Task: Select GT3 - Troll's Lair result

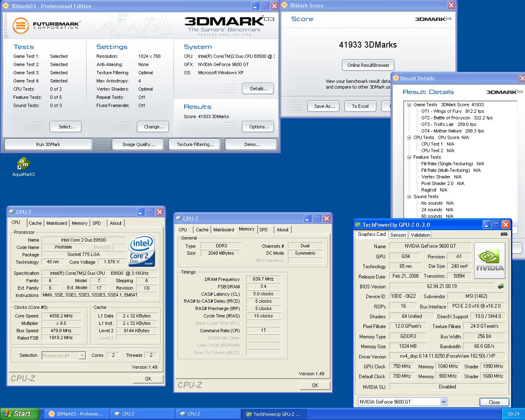Action: (449, 124)
